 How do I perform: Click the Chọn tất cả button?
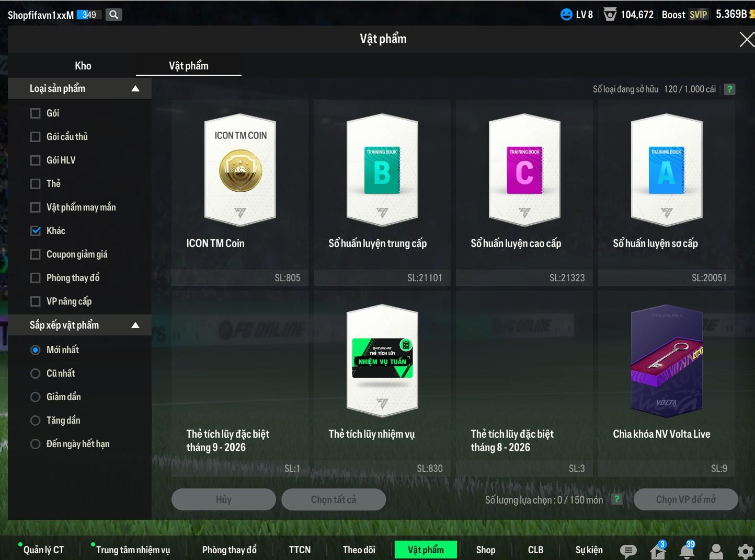coord(334,499)
